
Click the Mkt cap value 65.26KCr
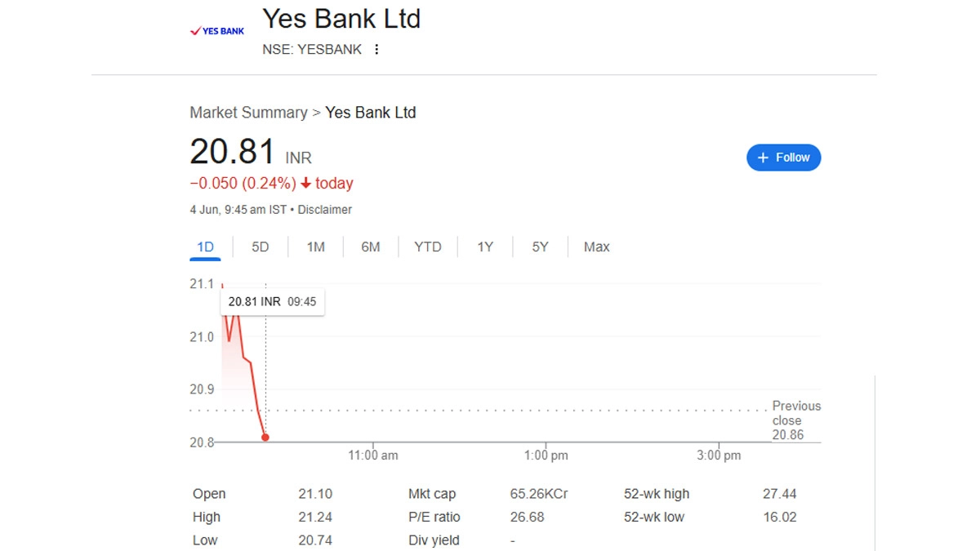tap(538, 494)
